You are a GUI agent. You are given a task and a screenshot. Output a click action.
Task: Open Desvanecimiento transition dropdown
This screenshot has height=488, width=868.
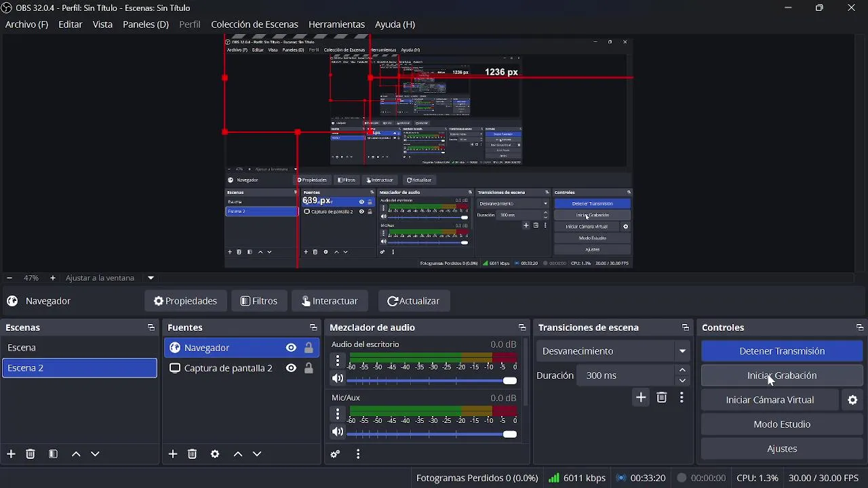click(614, 351)
